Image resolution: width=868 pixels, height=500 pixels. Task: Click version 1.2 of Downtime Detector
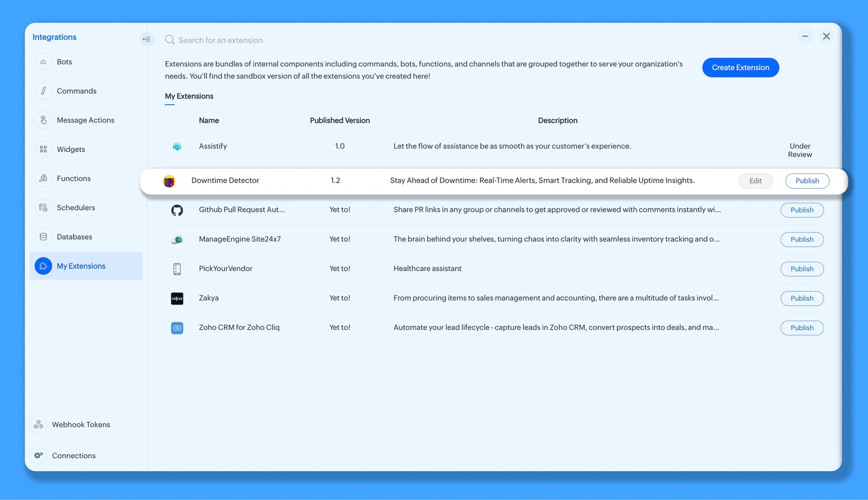pyautogui.click(x=336, y=181)
